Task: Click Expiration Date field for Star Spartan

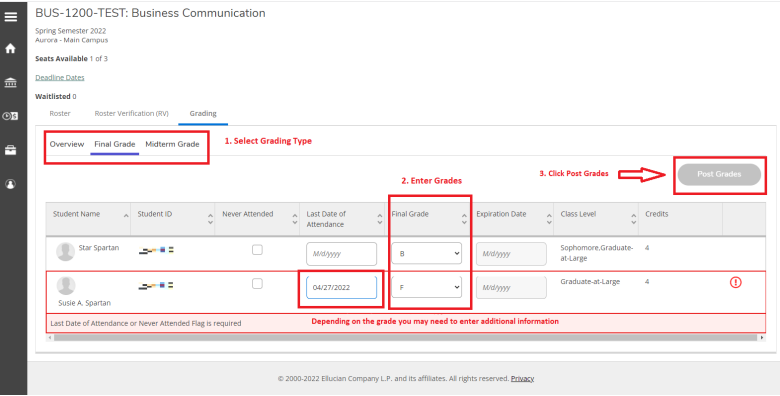Action: click(511, 254)
